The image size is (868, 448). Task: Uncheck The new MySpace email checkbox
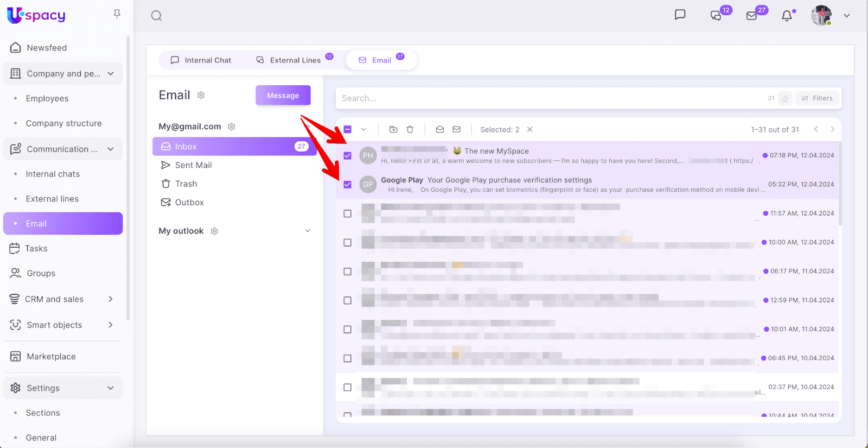(348, 156)
